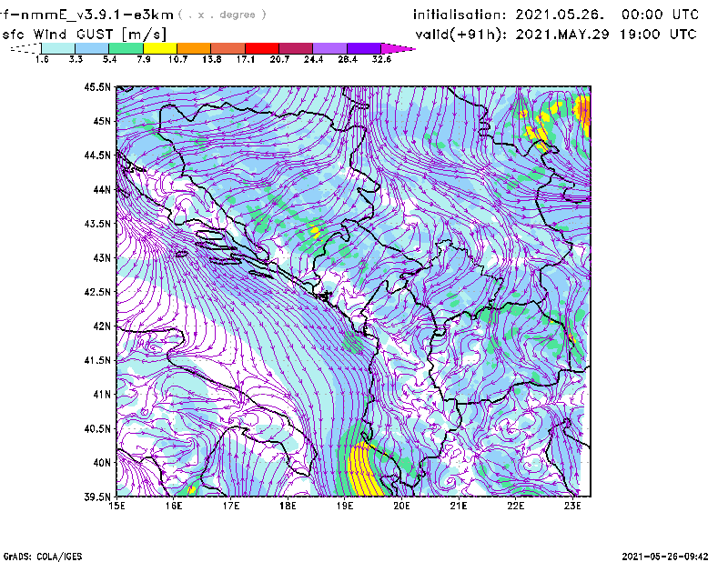Click the legend value "7.9"

click(144, 59)
